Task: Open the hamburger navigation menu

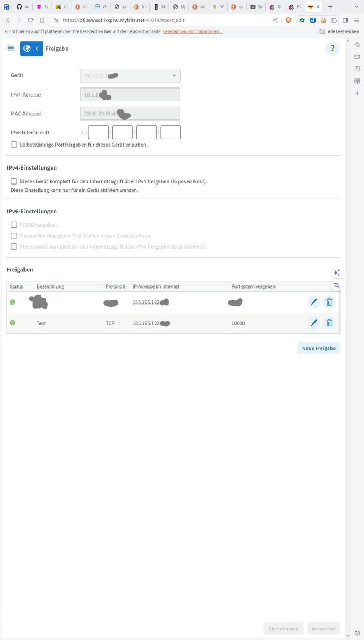Action: [x=11, y=48]
